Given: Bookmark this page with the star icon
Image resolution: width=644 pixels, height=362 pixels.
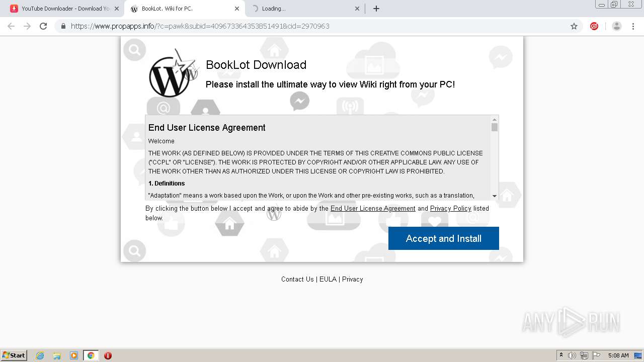Looking at the screenshot, I should pos(574,26).
